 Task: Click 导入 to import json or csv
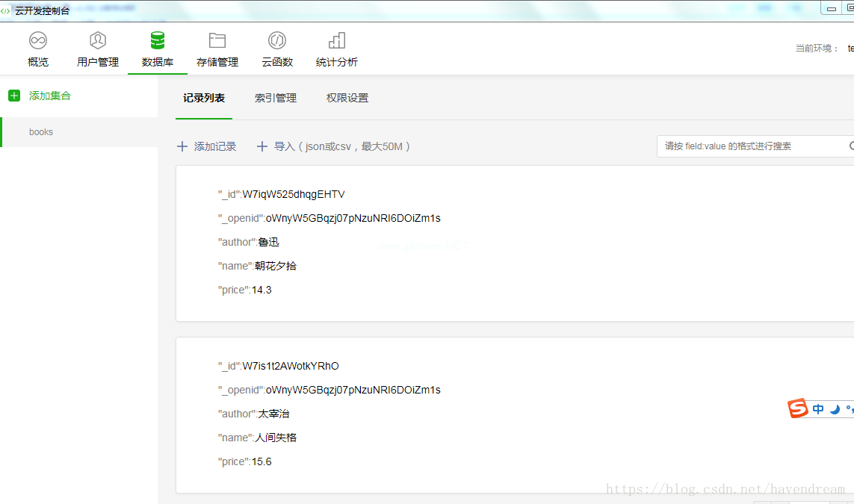pyautogui.click(x=334, y=146)
